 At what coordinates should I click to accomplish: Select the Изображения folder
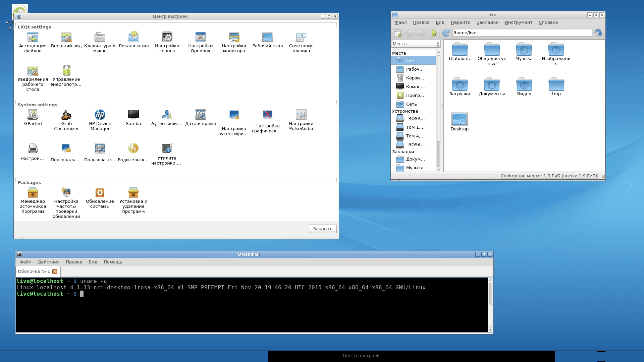click(x=556, y=54)
